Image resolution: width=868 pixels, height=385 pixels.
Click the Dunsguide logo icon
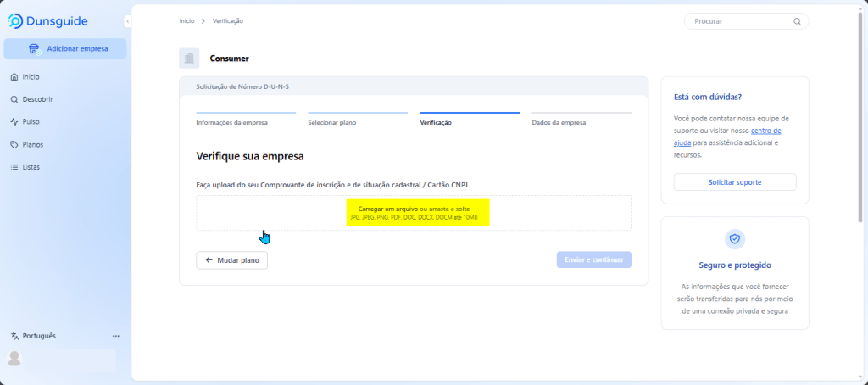click(x=15, y=20)
